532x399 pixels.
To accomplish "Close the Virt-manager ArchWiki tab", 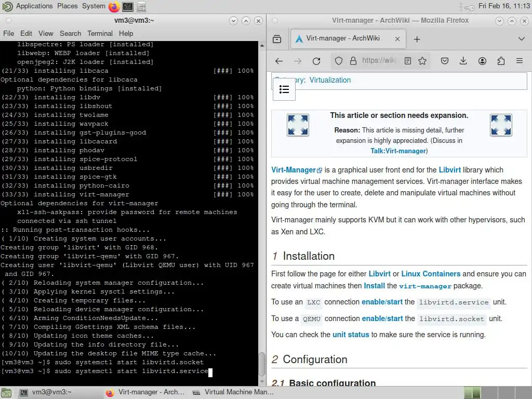I will [x=397, y=39].
